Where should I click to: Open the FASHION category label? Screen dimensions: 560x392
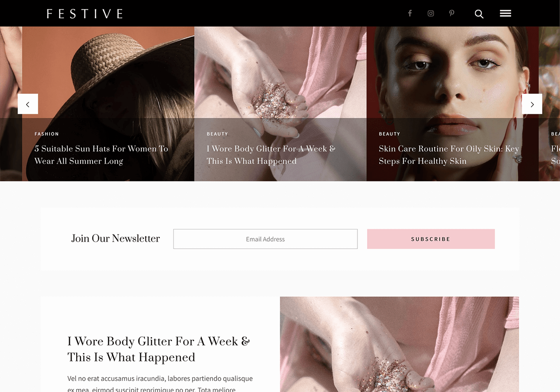[x=46, y=134]
